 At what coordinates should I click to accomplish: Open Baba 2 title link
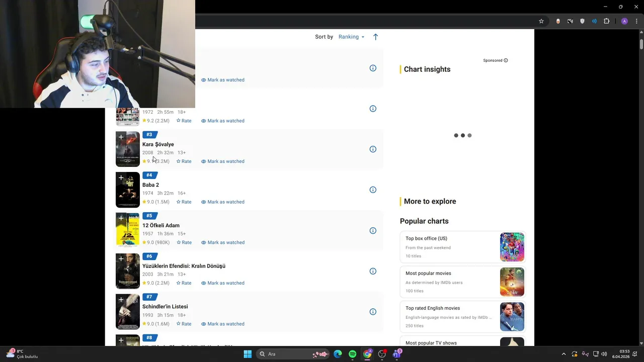150,185
